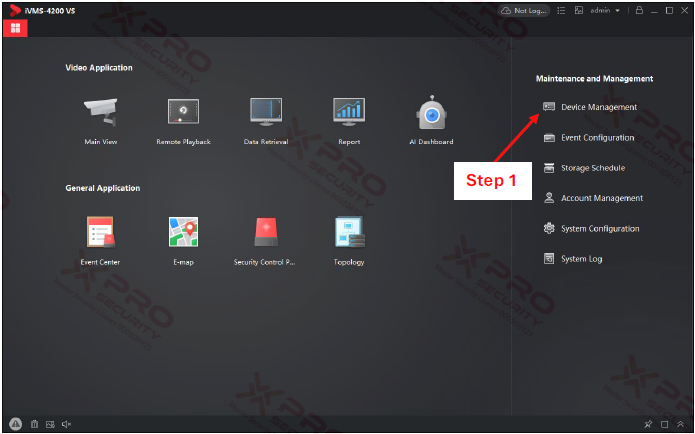Open System Configuration
695x434 pixels.
(591, 229)
